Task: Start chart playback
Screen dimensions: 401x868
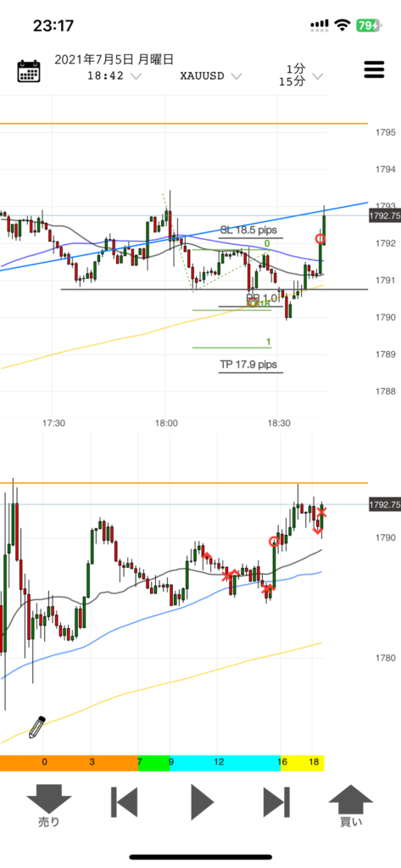Action: 202,801
